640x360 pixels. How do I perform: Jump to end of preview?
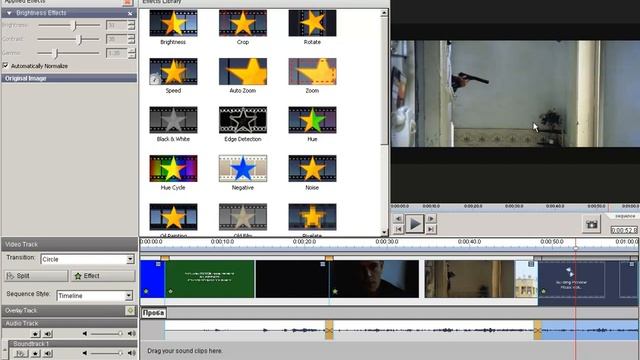tap(431, 229)
